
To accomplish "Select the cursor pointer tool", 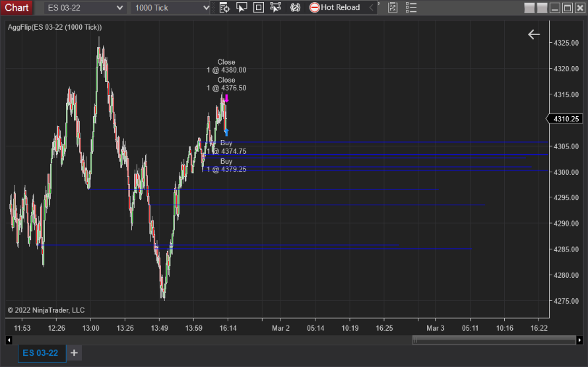I will point(242,7).
